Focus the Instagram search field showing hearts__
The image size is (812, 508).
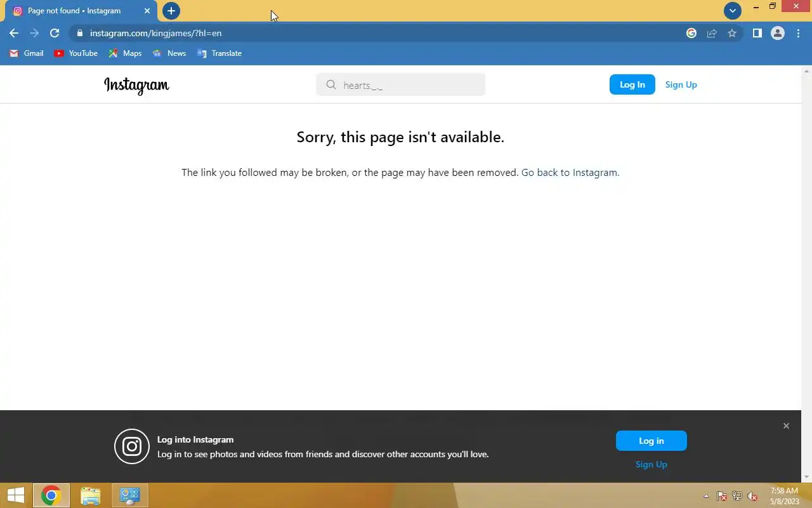(401, 84)
